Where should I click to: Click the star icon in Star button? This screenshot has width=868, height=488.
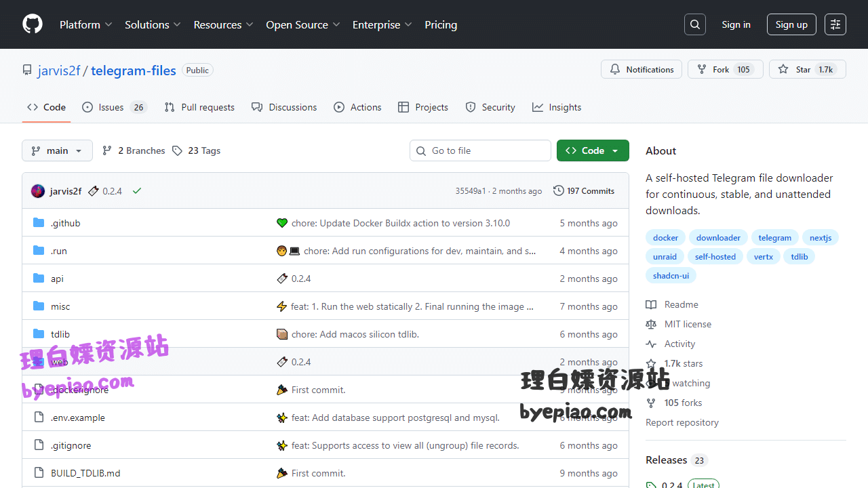783,69
